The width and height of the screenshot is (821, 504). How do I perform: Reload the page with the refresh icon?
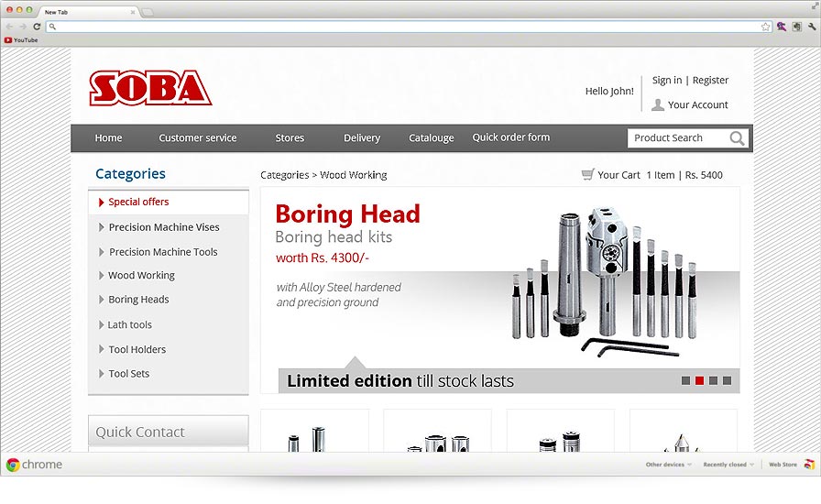37,27
